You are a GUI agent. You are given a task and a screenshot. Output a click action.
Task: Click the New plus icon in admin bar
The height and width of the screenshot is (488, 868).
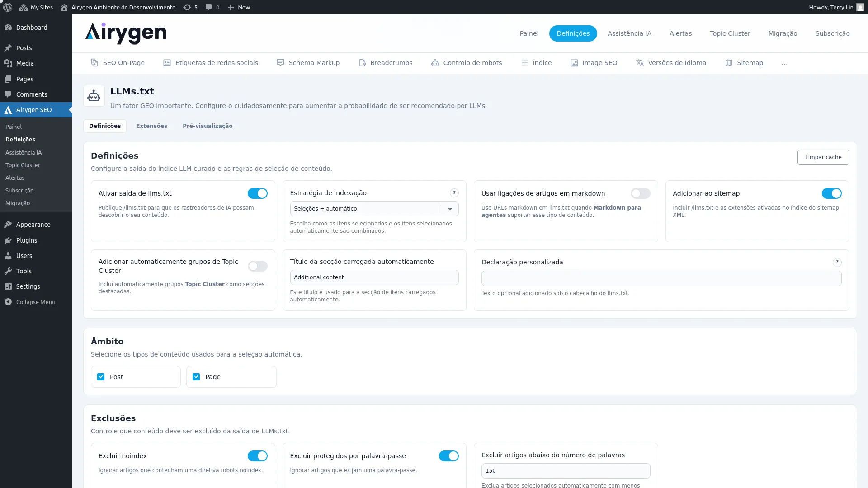click(231, 7)
